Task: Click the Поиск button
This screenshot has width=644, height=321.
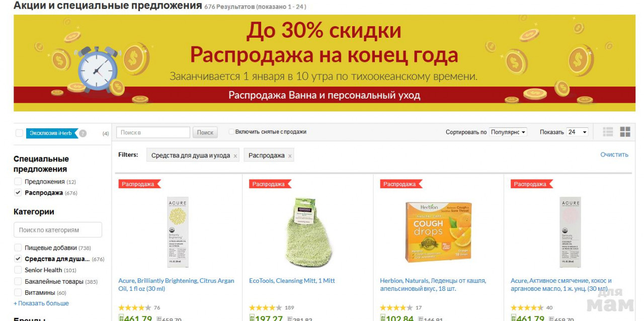Action: [x=205, y=132]
